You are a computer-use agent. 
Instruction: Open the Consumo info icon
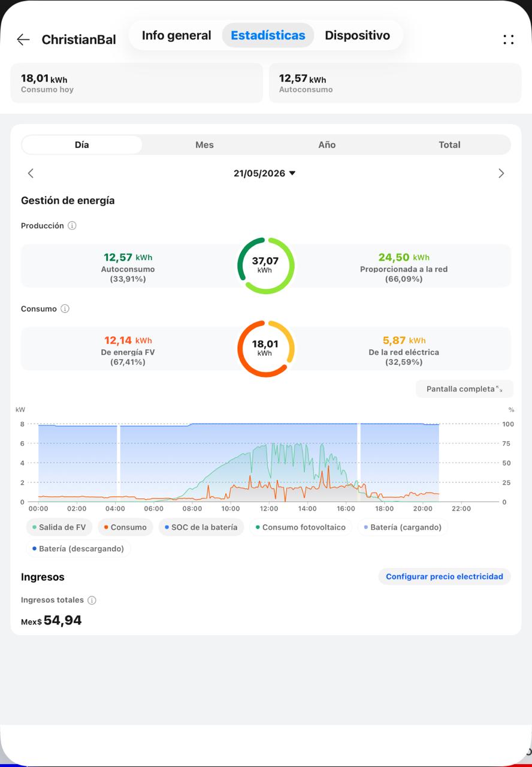click(65, 309)
